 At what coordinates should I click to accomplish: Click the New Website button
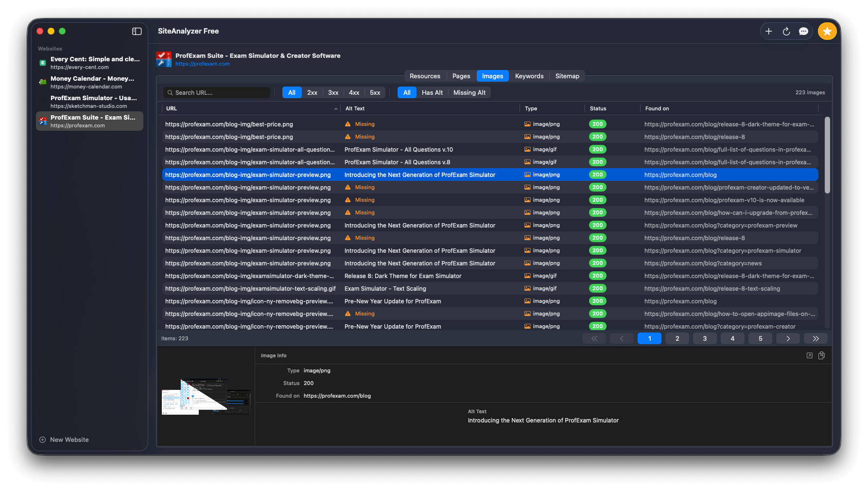64,439
